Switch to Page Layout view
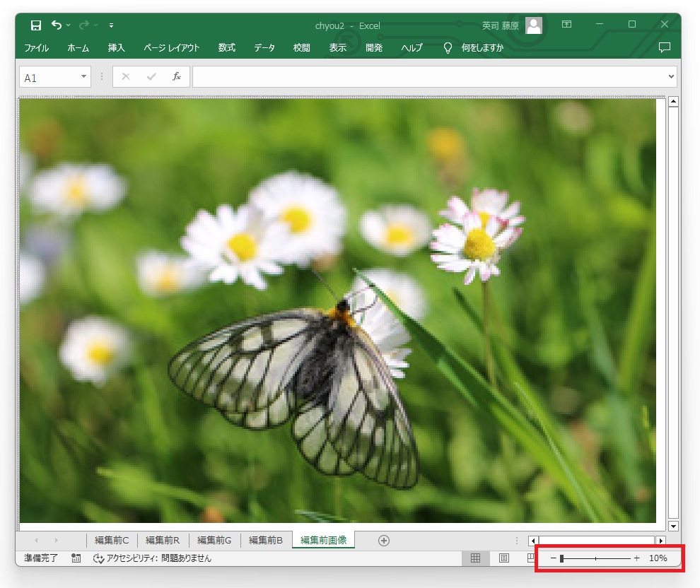Image resolution: width=700 pixels, height=588 pixels. click(504, 558)
